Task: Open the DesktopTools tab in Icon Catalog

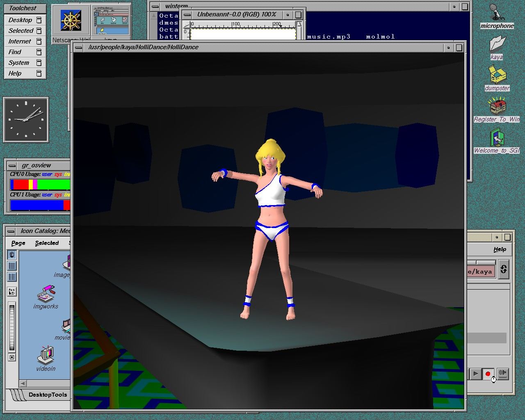Action: [48, 395]
